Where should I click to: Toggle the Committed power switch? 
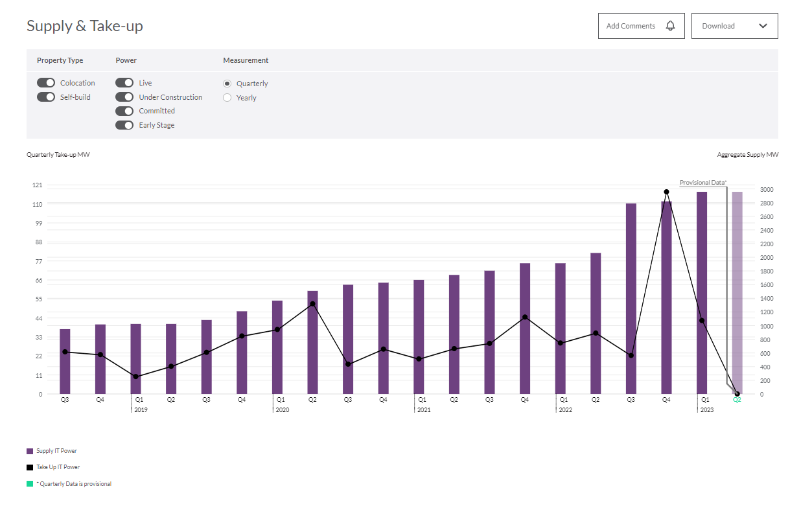pos(124,111)
